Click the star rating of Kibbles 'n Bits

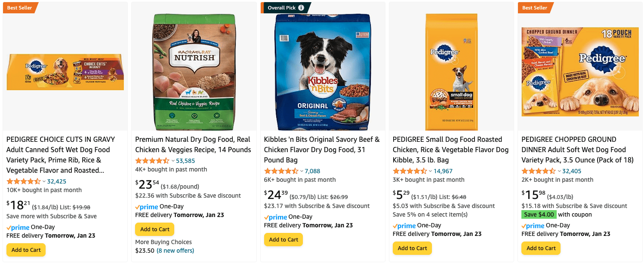click(281, 171)
